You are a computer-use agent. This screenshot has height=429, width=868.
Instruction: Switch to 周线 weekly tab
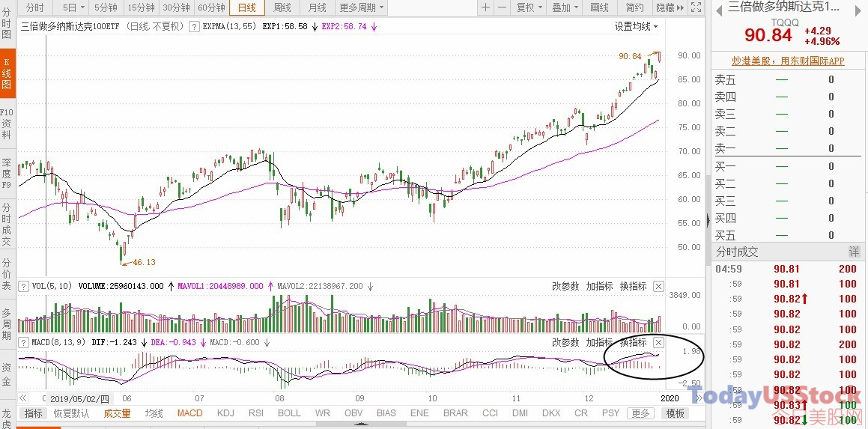click(x=282, y=7)
